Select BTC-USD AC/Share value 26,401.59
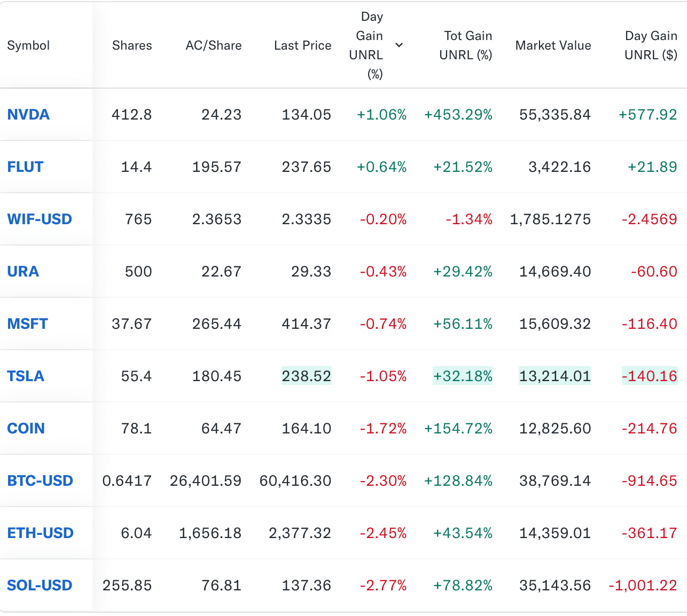This screenshot has width=687, height=616. pyautogui.click(x=206, y=481)
